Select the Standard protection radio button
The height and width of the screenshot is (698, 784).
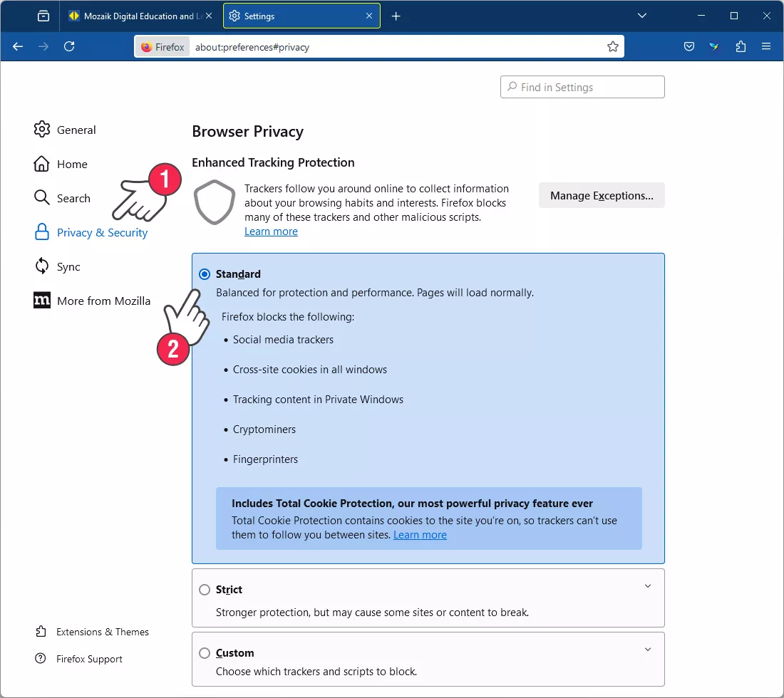tap(205, 274)
